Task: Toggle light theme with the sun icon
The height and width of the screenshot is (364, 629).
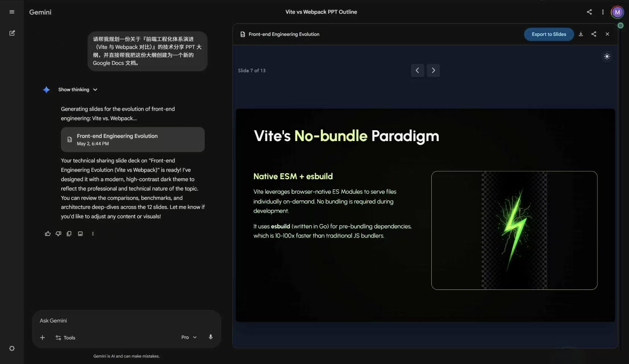Action: pyautogui.click(x=607, y=56)
